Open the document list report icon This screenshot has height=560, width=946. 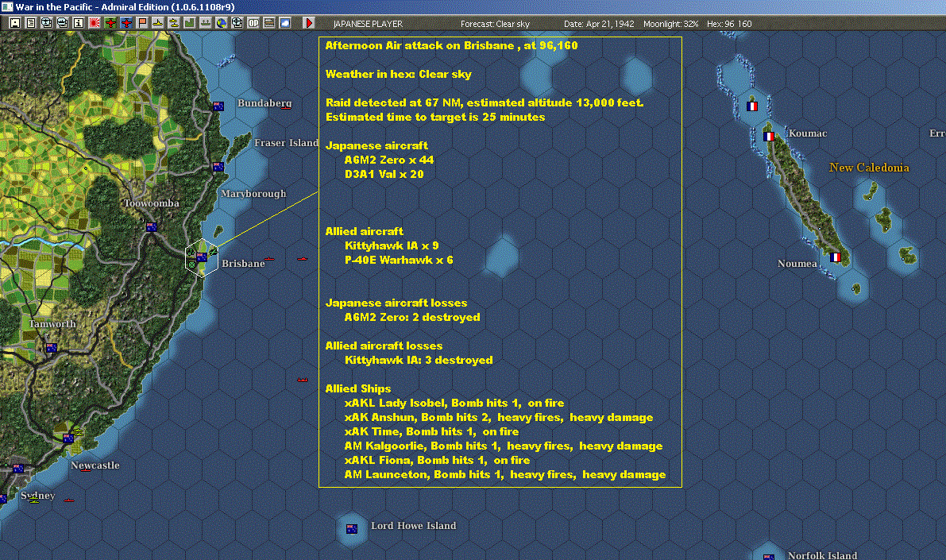pos(31,23)
